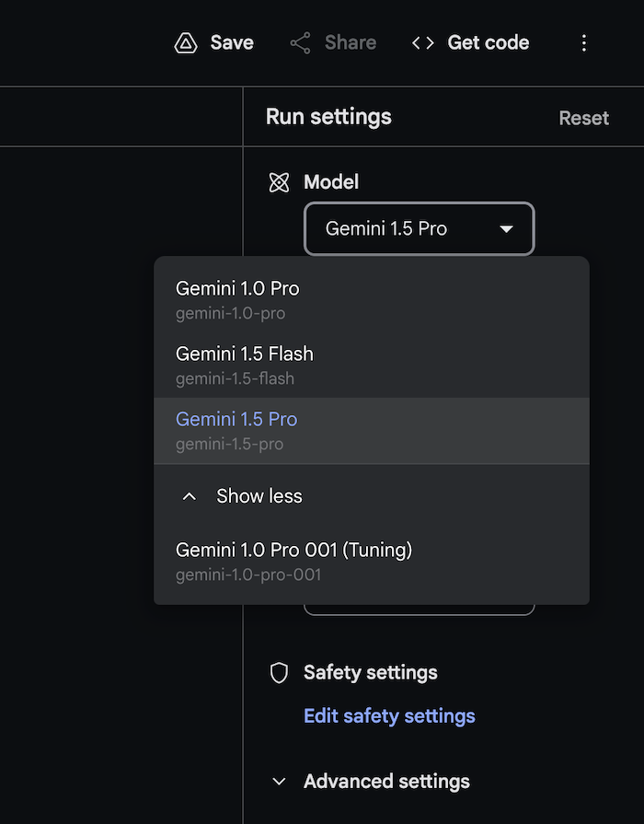Screen dimensions: 644x824
Task: Click the Get code angle-brackets icon
Action: 423,43
